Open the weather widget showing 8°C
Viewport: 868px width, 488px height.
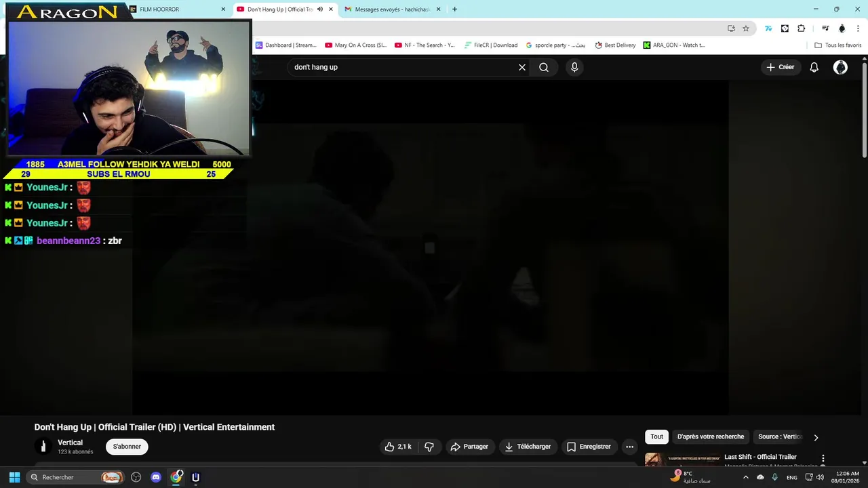(690, 477)
